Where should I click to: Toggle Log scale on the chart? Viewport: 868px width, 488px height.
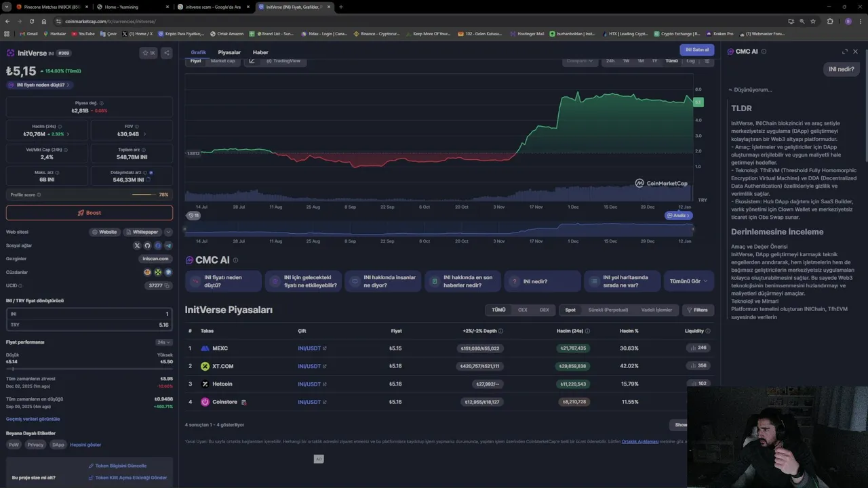pyautogui.click(x=690, y=61)
